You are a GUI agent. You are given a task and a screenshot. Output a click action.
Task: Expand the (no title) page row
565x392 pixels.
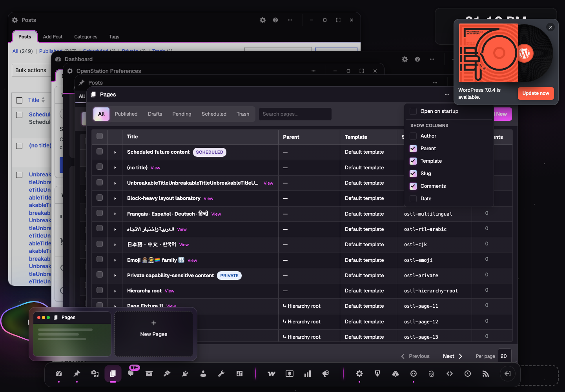pyautogui.click(x=115, y=167)
